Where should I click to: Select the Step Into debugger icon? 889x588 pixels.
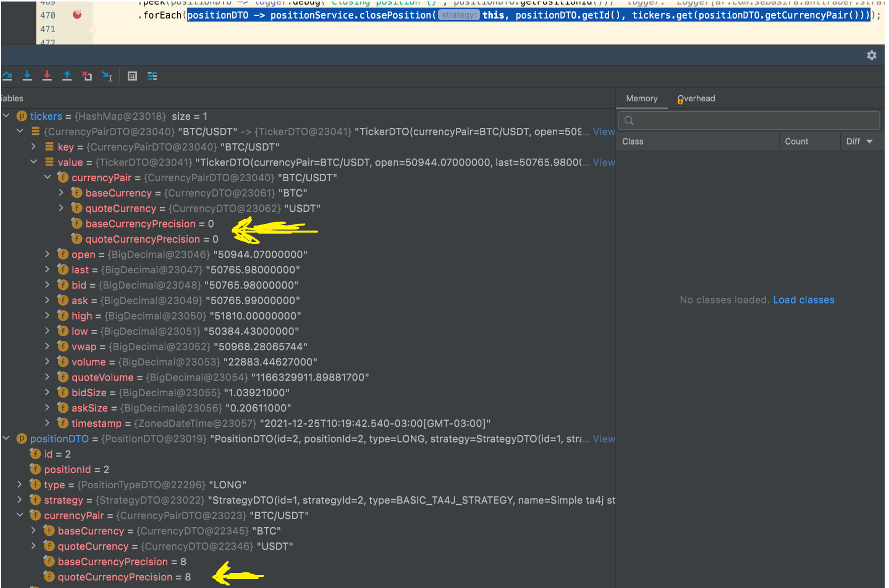click(x=27, y=76)
